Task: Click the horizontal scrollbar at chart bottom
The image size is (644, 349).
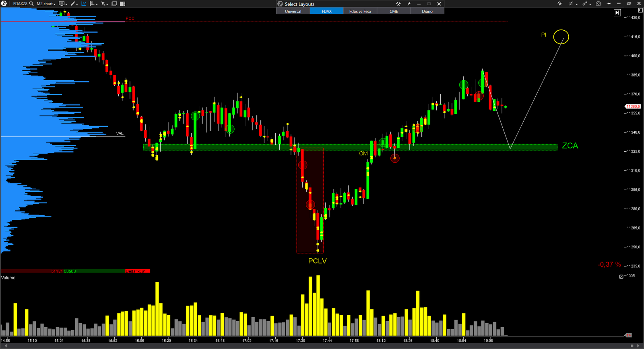Action: (x=318, y=346)
